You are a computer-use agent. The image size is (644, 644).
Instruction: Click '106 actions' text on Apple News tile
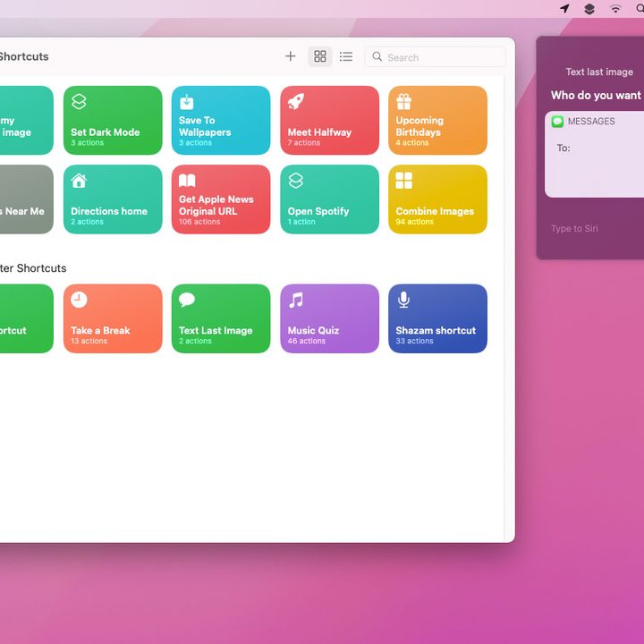click(199, 222)
